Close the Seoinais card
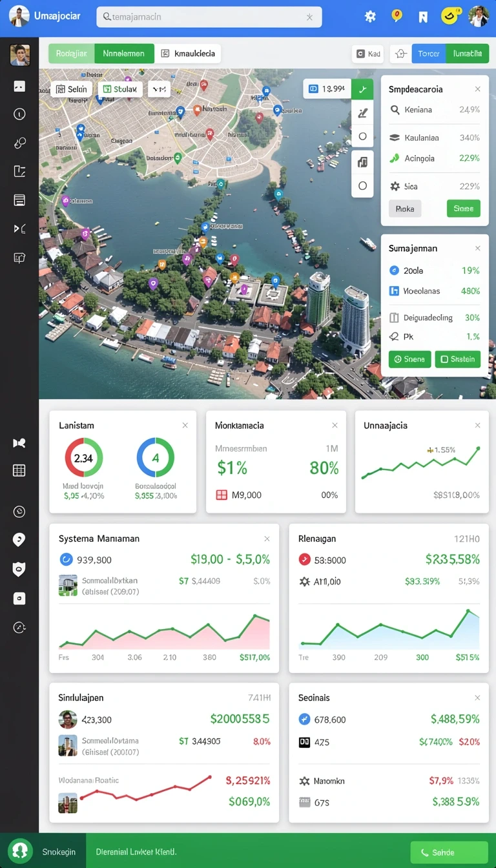The width and height of the screenshot is (496, 868). click(478, 698)
